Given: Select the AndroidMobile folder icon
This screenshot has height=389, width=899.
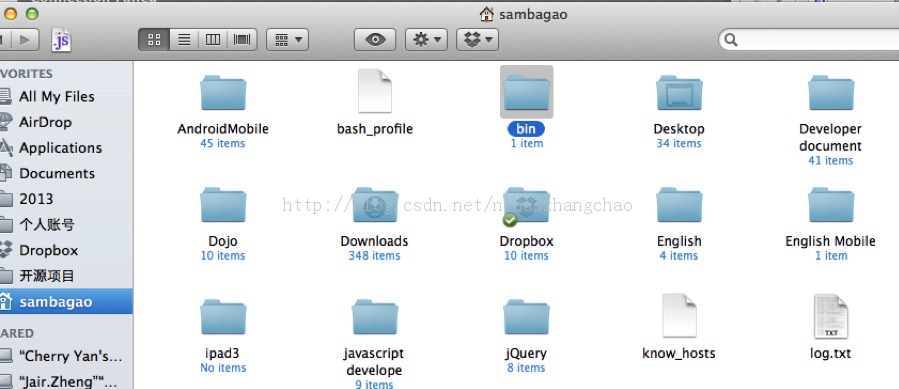Looking at the screenshot, I should tap(223, 92).
